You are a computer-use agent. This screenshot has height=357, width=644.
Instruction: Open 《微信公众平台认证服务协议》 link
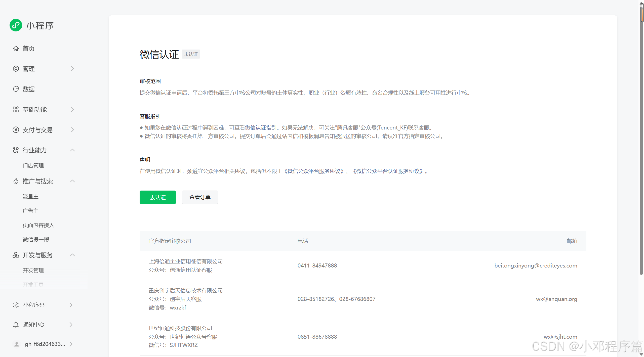coord(388,171)
